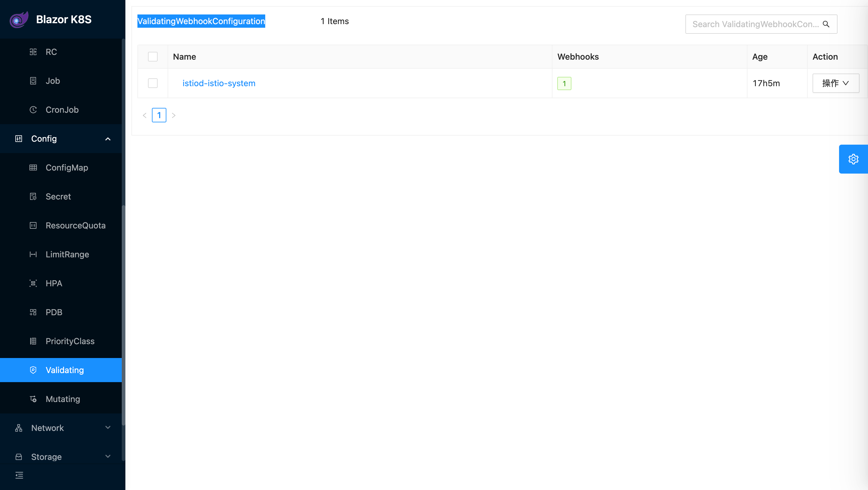868x490 pixels.
Task: Open the 操作 action dropdown
Action: (x=836, y=83)
